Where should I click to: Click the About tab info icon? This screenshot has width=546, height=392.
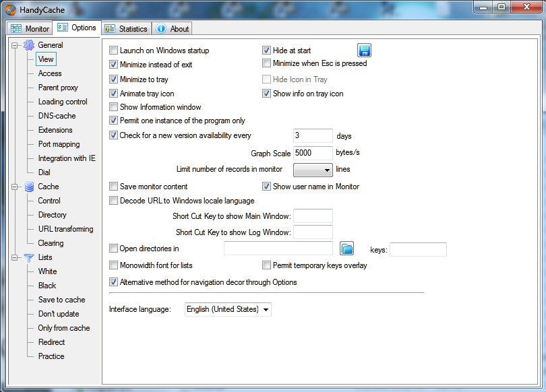(161, 28)
